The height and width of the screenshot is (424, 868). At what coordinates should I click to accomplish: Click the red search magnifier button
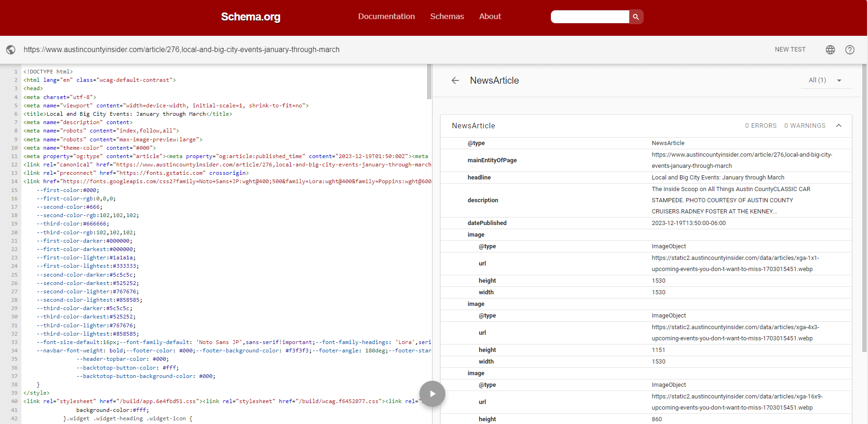pyautogui.click(x=636, y=17)
